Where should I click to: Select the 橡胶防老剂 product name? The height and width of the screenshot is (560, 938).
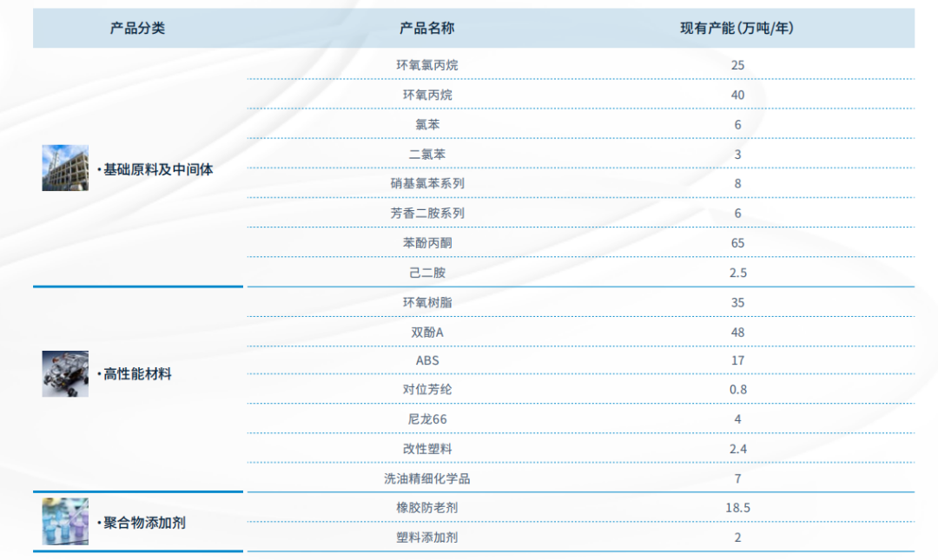pos(427,508)
